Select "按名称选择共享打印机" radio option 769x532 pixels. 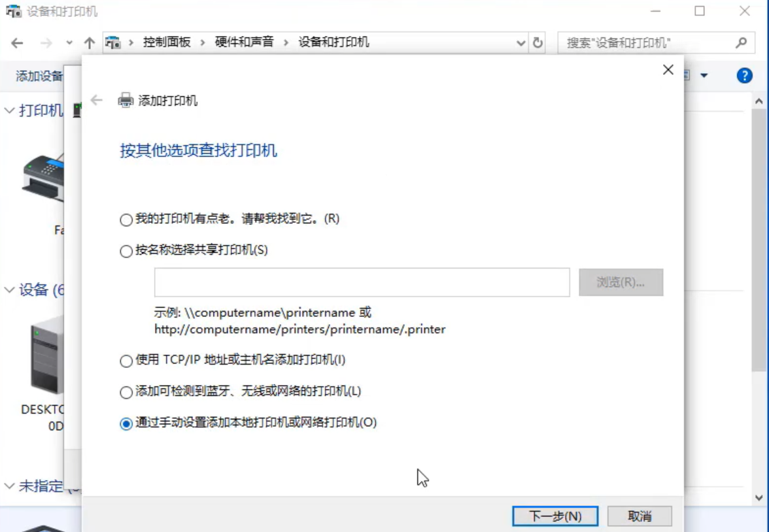click(x=126, y=251)
